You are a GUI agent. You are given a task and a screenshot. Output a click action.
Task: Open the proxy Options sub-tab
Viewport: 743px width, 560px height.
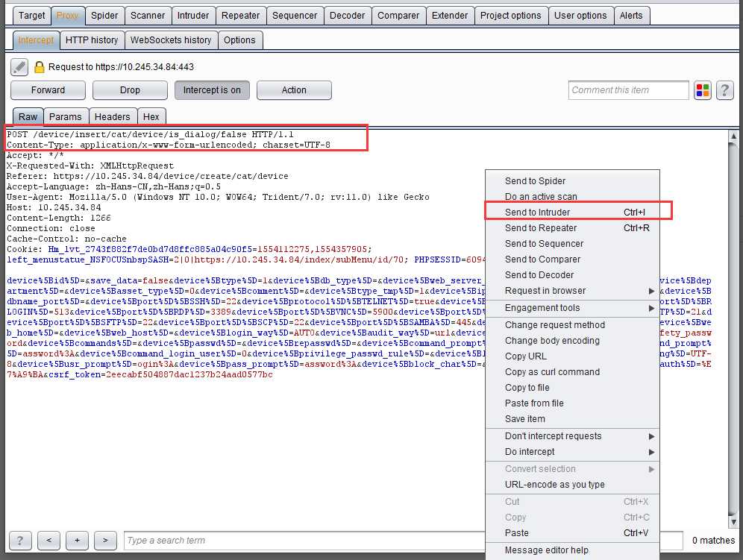coord(239,40)
